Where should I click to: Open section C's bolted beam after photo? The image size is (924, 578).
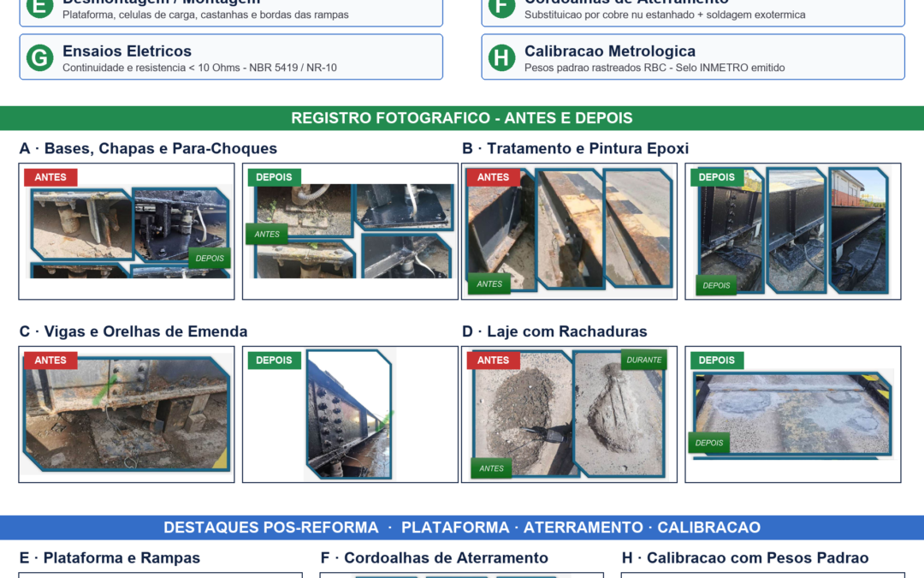[x=350, y=414]
